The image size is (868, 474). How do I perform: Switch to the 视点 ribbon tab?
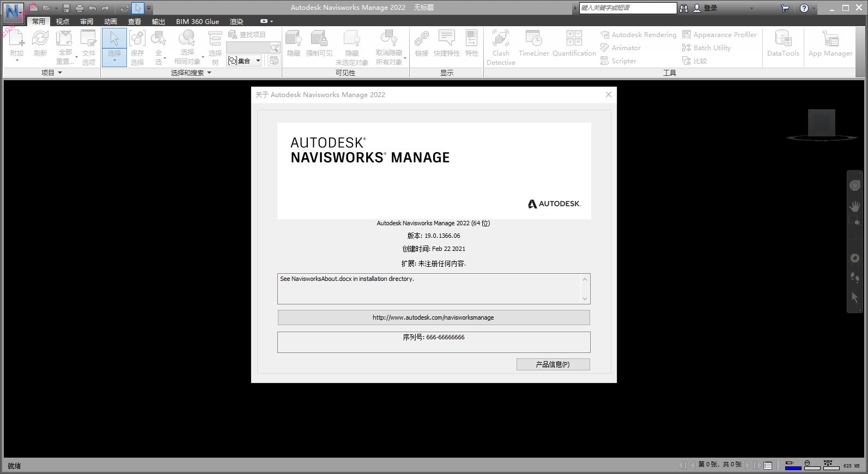[x=63, y=21]
